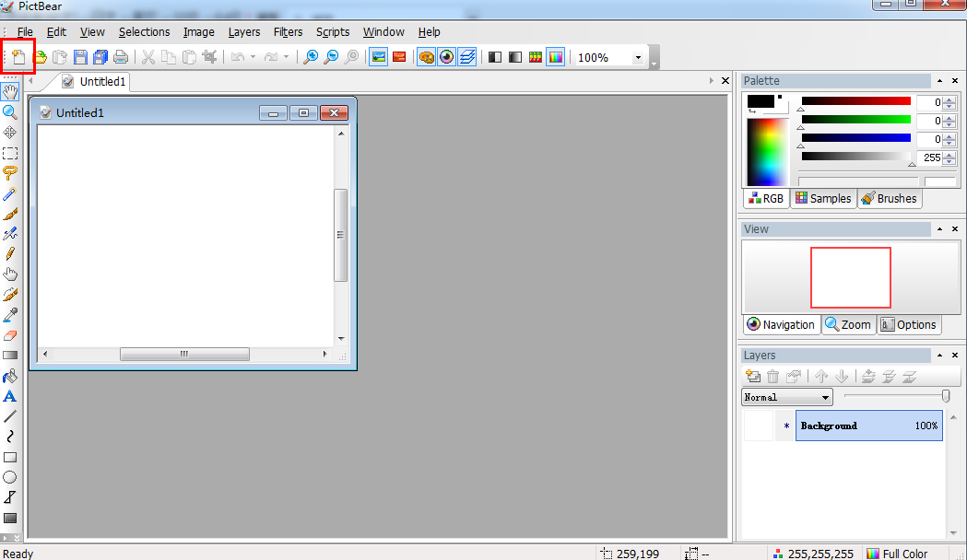Add a new layer in Layers panel
967x560 pixels.
point(753,376)
